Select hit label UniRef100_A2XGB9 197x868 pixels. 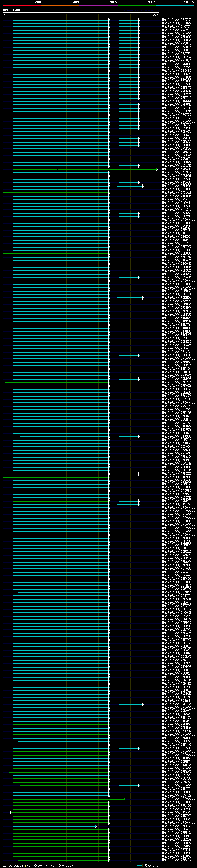pyautogui.click(x=177, y=213)
